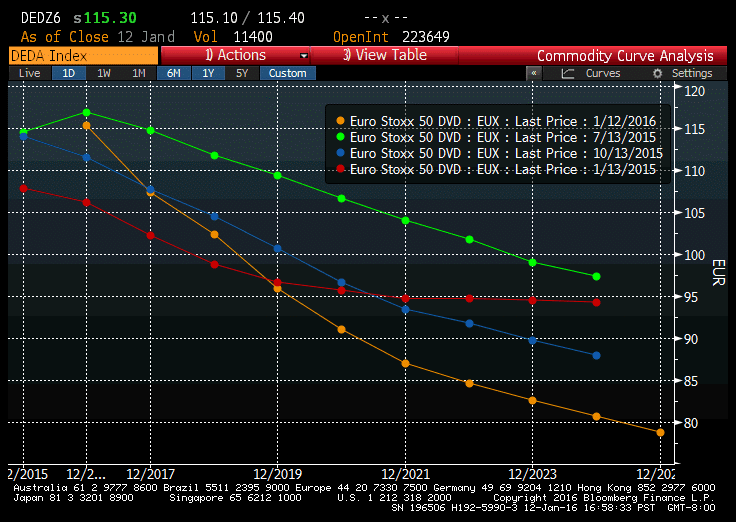Select the Custom range tab
736x522 pixels.
tap(288, 73)
